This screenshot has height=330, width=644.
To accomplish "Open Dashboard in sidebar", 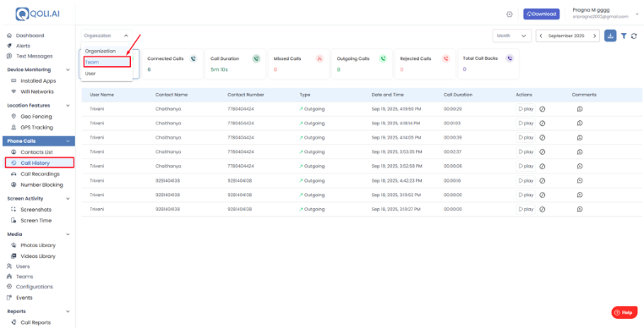I will point(30,36).
